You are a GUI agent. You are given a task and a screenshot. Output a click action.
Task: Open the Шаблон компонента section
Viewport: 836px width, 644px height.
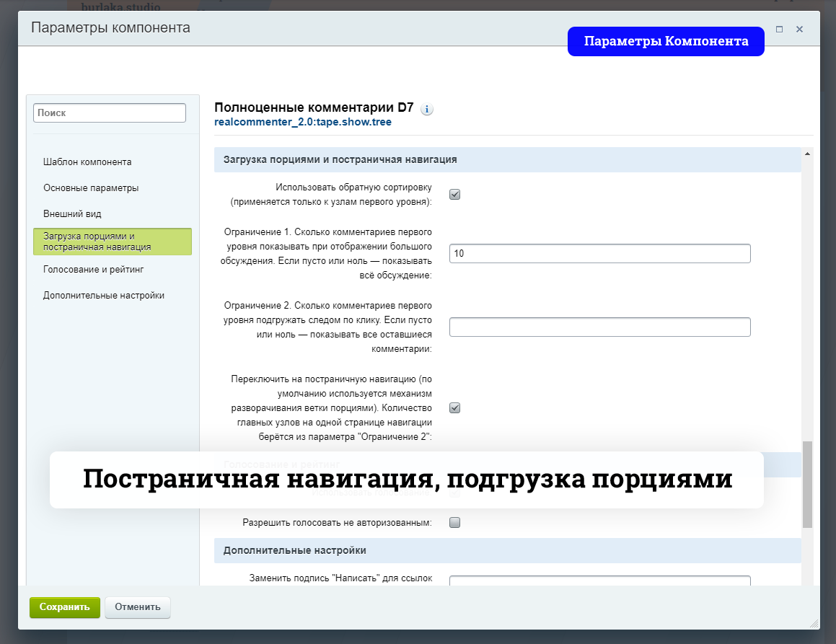87,162
